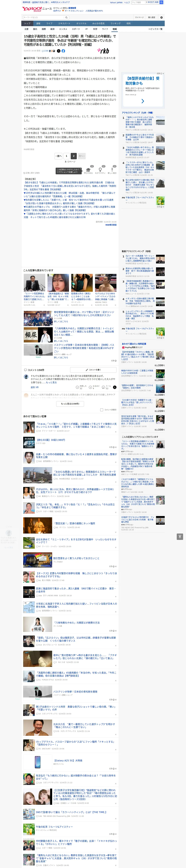Screen dimensions: 186x868
Task: Share the article on Facebook
Action: click(x=63, y=51)
